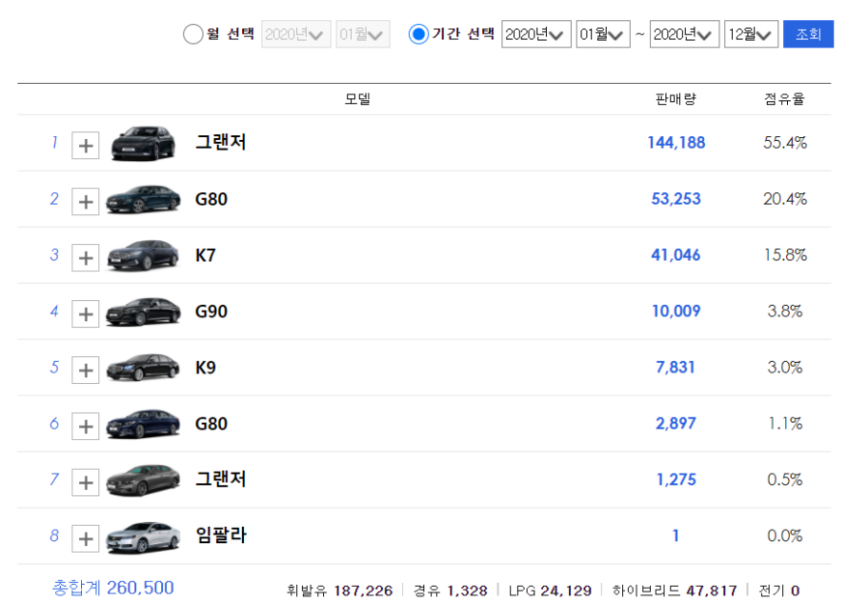Viewport: 868px width, 604px height.
Task: Open the G90 model name
Action: [x=211, y=311]
